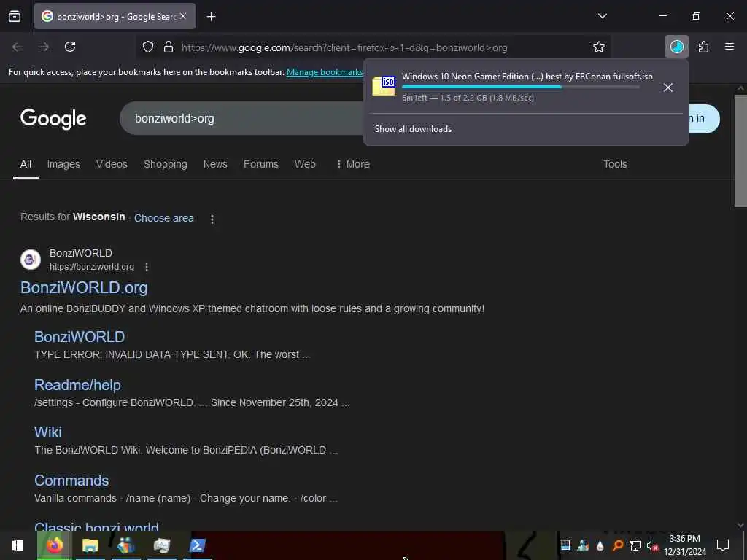
Task: Open the BonziWORLD.org result title
Action: pyautogui.click(x=84, y=287)
